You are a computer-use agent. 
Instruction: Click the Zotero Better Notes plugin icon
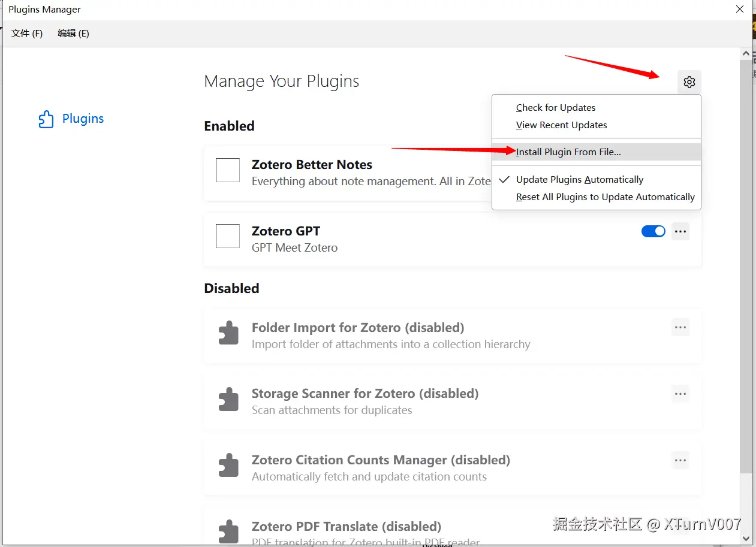[x=228, y=170]
